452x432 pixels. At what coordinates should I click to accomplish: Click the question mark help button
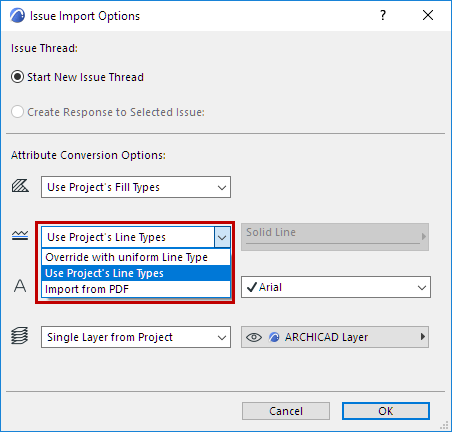coord(383,15)
